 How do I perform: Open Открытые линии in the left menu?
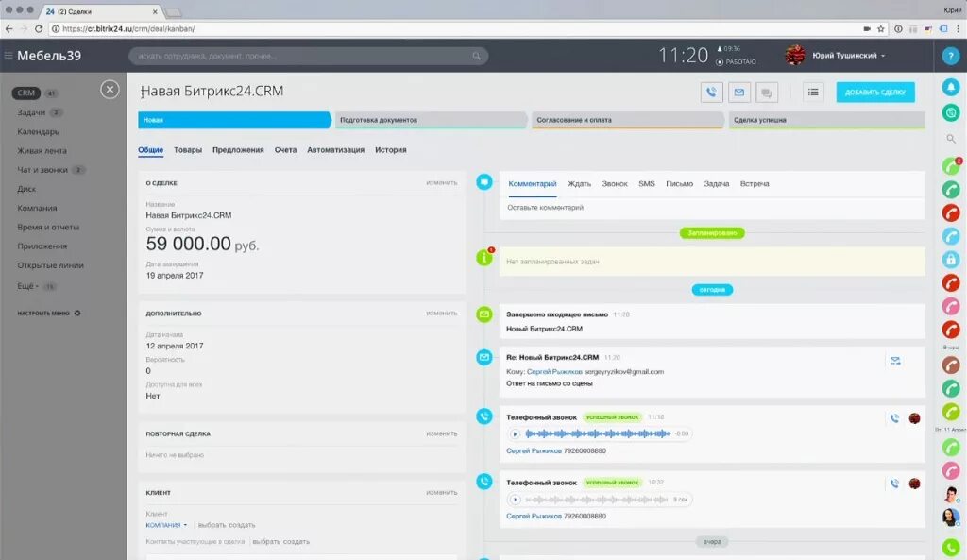point(51,265)
